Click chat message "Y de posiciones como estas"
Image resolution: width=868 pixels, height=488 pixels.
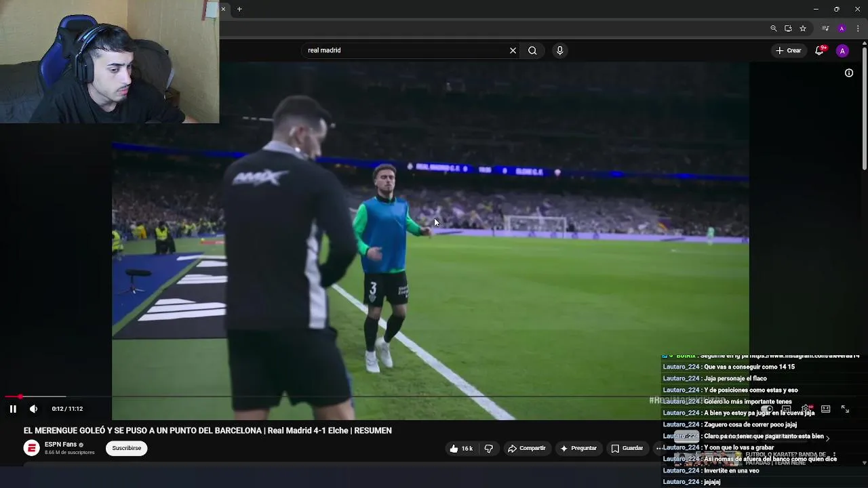pyautogui.click(x=730, y=390)
